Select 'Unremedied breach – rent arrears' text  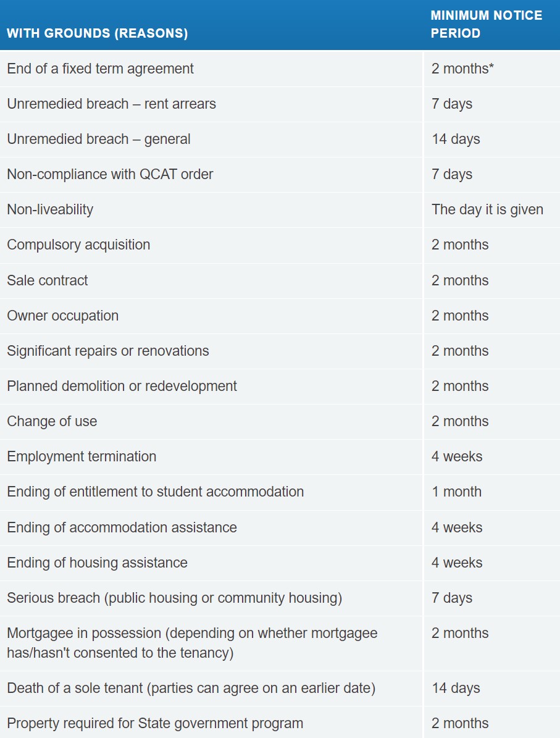click(112, 104)
